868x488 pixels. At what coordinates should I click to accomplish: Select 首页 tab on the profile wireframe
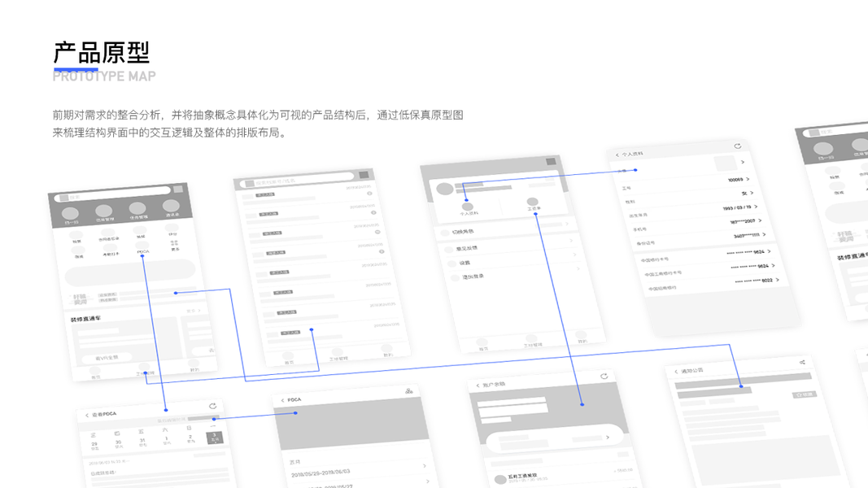tap(483, 345)
